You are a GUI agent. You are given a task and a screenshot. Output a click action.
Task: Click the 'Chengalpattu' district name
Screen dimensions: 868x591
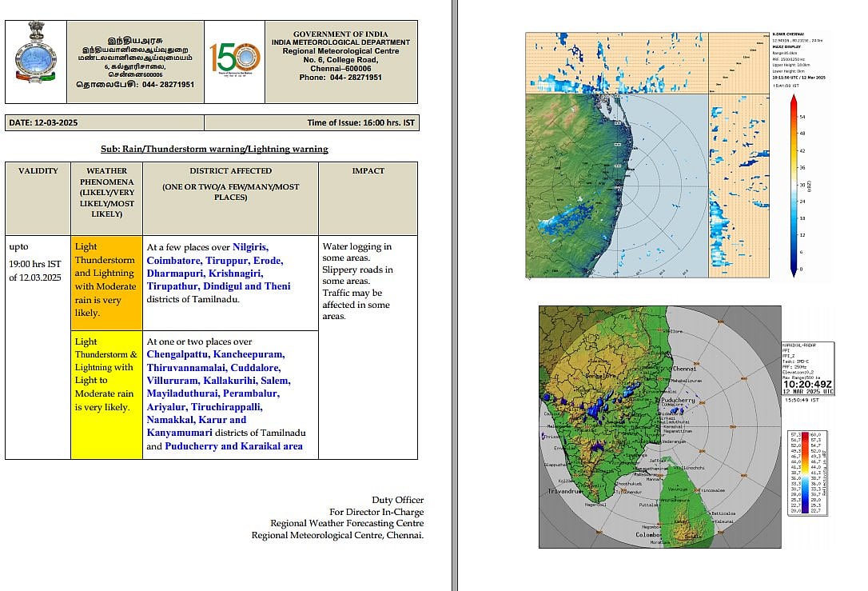(177, 354)
